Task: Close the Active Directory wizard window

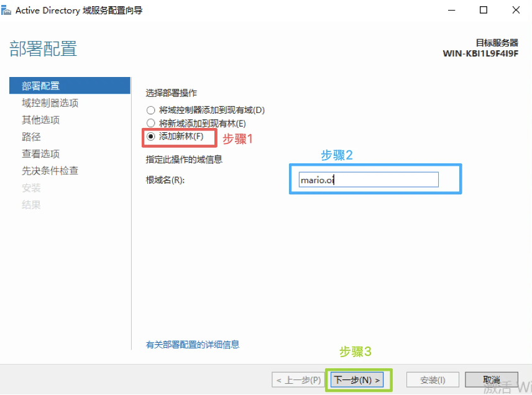Action: [x=516, y=10]
